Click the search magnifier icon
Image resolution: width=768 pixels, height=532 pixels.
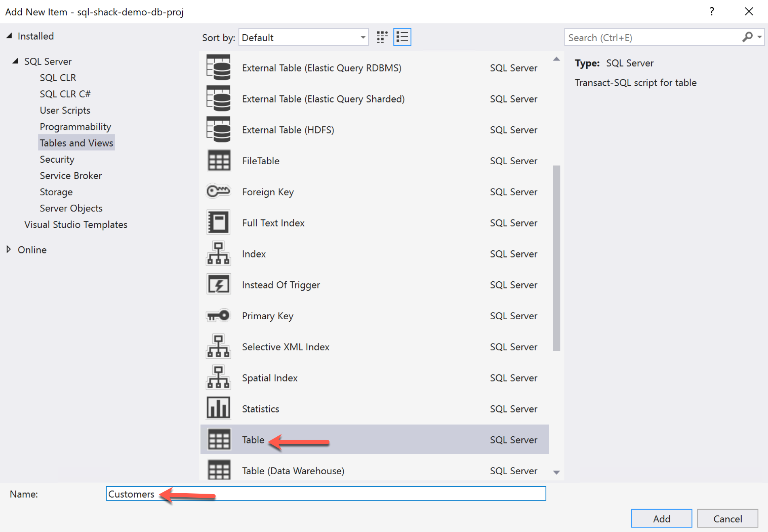coord(747,37)
